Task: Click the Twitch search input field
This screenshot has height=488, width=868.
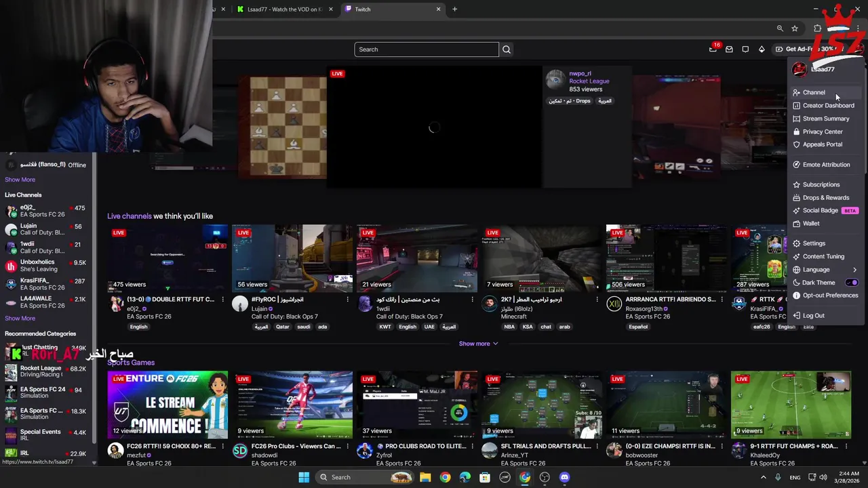Action: pos(427,49)
